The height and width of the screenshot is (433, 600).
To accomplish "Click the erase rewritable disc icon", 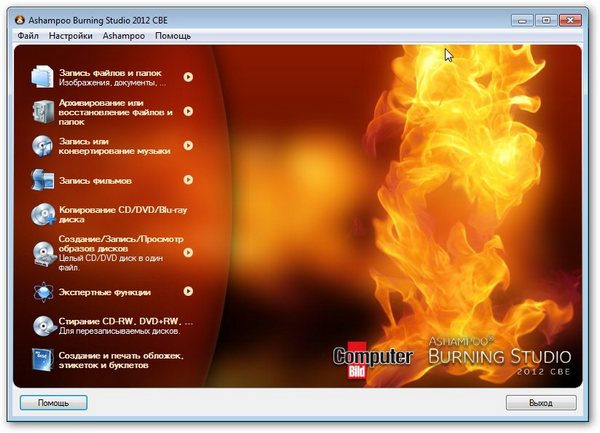I will pos(44,326).
